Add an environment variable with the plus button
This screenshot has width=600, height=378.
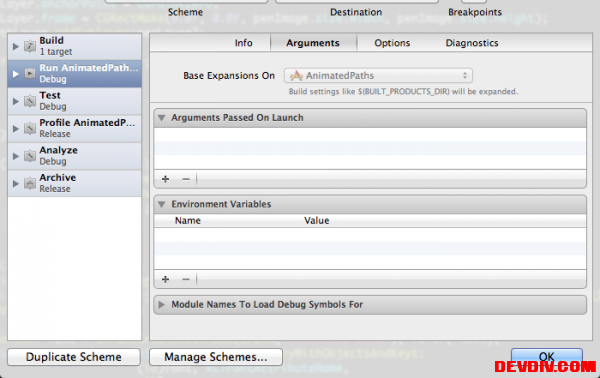pos(165,279)
